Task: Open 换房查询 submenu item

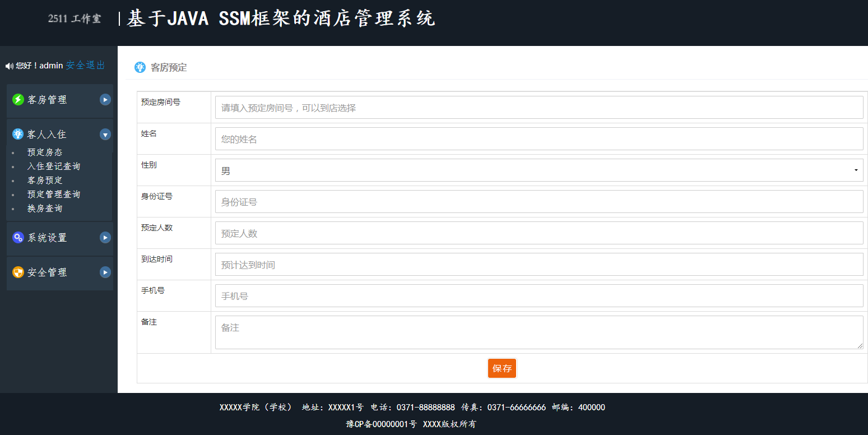Action: (45, 209)
